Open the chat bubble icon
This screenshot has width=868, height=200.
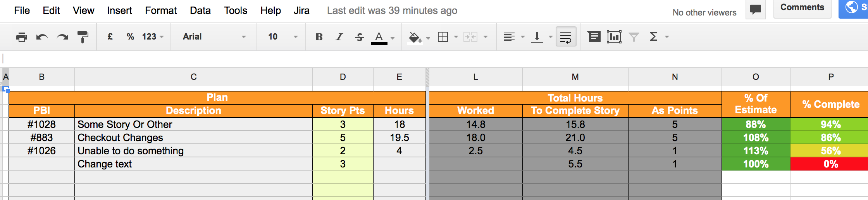coord(756,9)
